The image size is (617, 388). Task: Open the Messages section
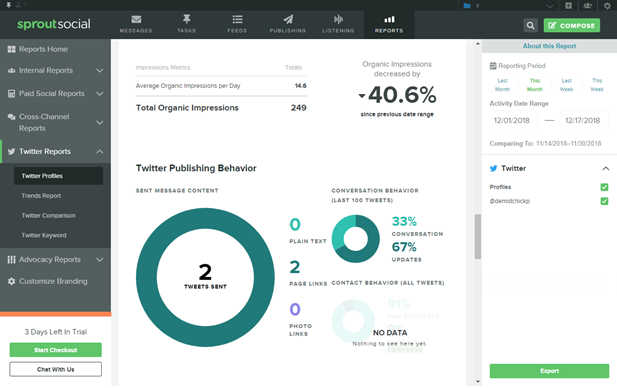pos(136,24)
